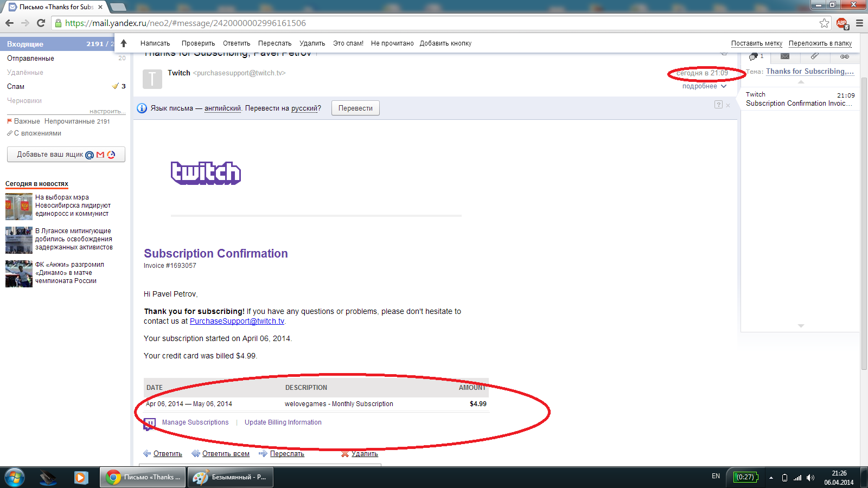
Task: Click the help question mark in translate bar
Action: [718, 105]
